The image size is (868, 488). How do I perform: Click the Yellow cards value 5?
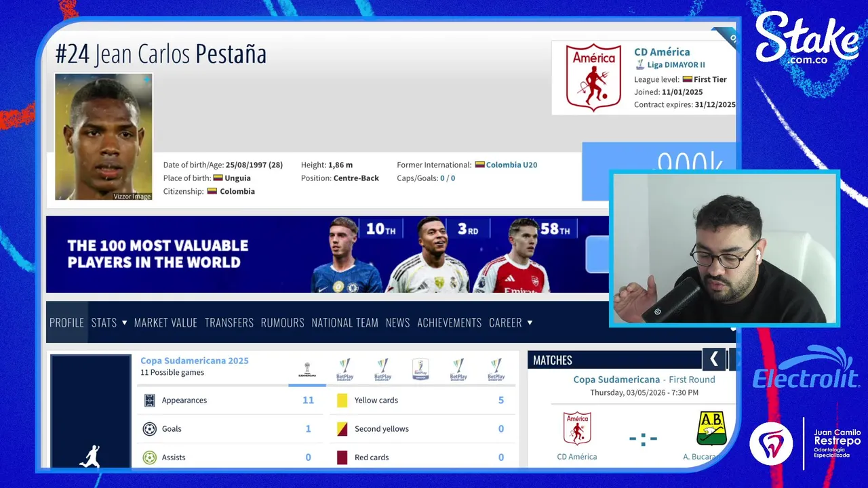pos(501,401)
